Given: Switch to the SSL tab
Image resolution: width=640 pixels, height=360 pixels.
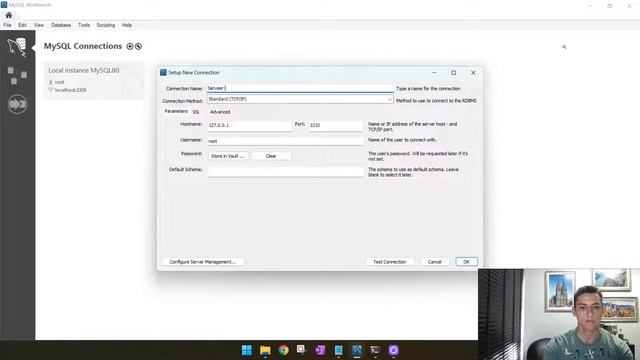Looking at the screenshot, I should click(196, 112).
